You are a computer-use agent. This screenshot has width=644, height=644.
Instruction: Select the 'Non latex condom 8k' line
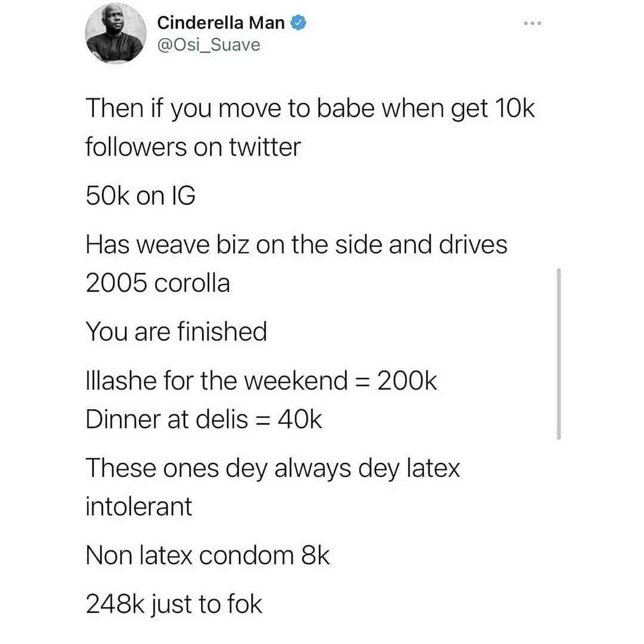pyautogui.click(x=208, y=555)
